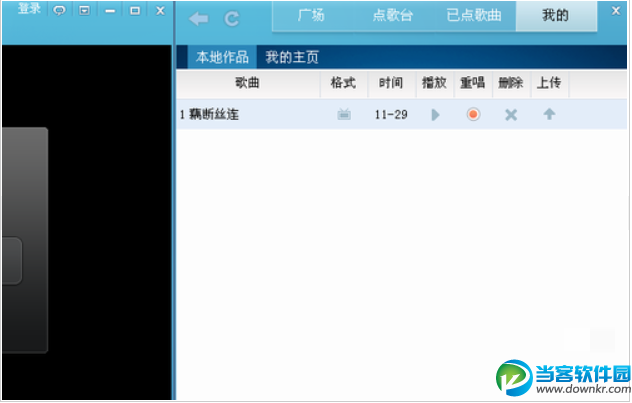Click the 登录 login link
The image size is (632, 403).
29,9
